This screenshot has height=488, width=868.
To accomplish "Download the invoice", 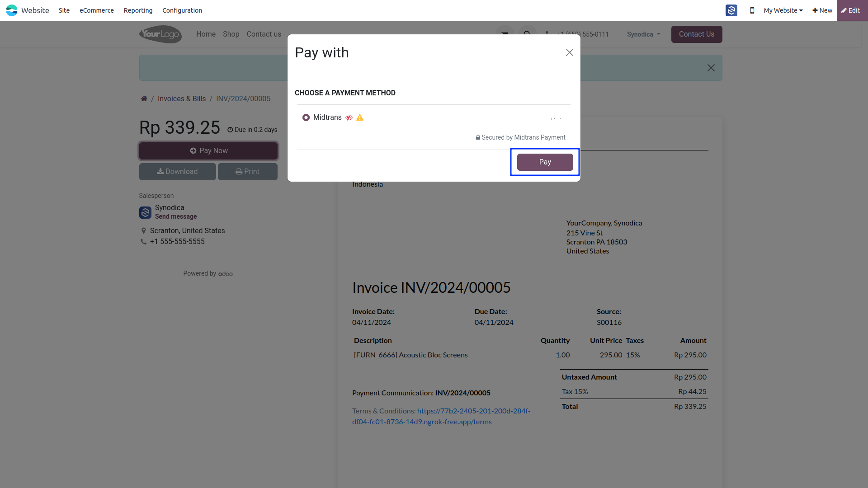I will click(178, 172).
